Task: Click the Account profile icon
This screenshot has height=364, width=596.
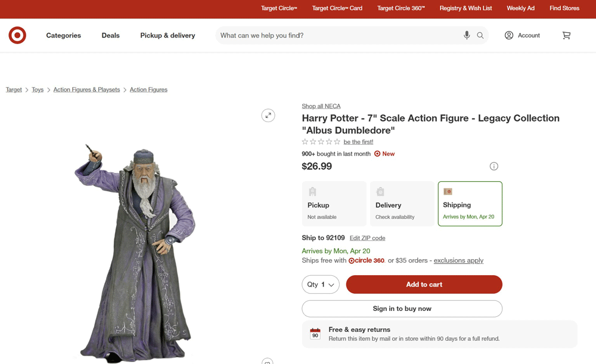Action: tap(508, 35)
